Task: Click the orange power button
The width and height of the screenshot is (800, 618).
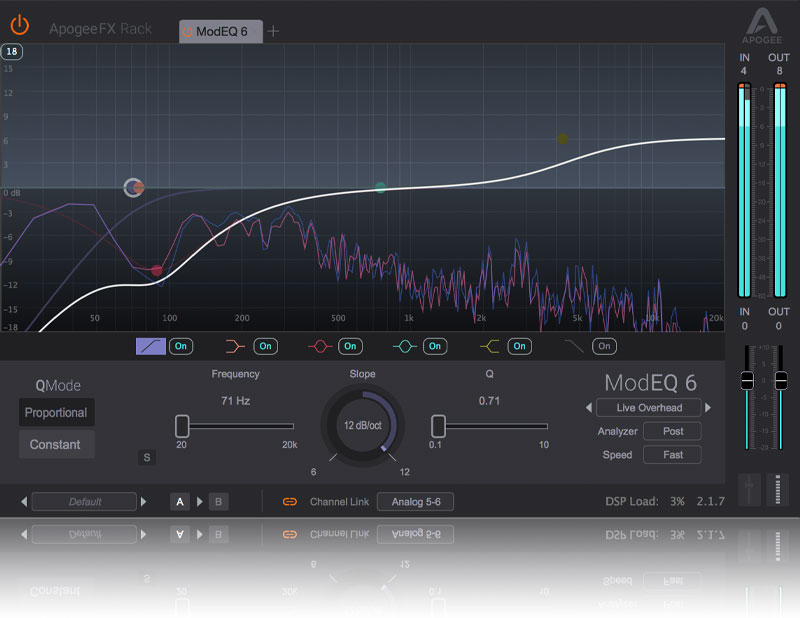Action: click(20, 24)
